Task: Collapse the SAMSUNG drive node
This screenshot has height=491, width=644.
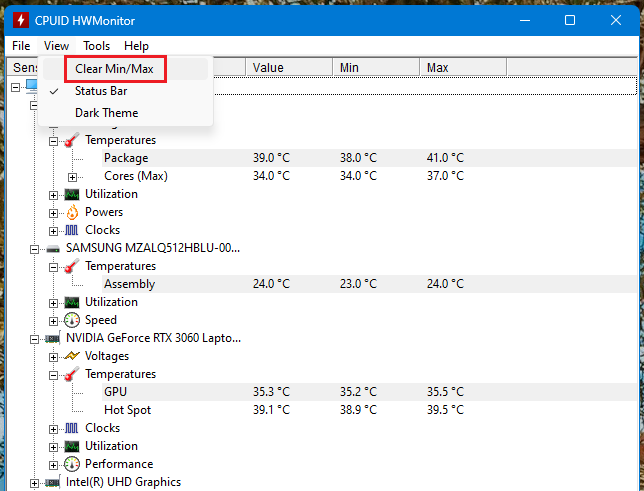Action: tap(34, 249)
